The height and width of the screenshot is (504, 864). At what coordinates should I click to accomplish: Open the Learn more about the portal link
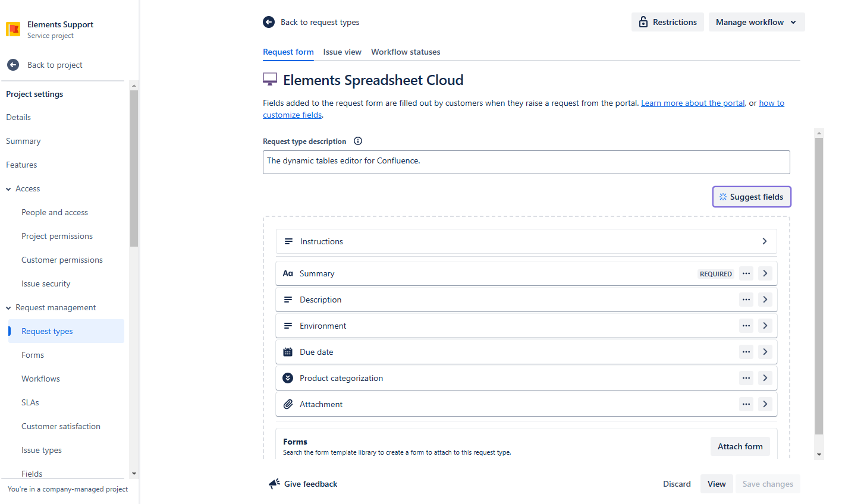point(692,103)
